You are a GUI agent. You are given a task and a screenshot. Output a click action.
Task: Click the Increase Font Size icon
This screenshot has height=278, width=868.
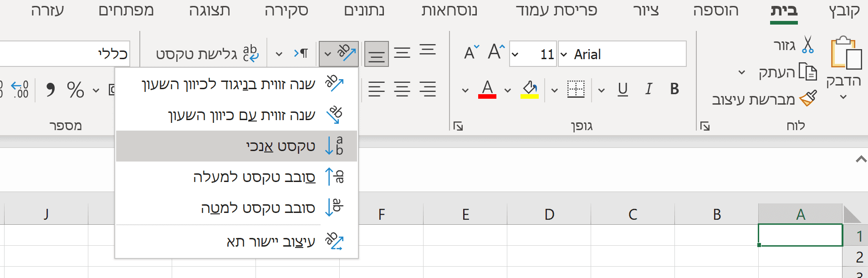496,52
